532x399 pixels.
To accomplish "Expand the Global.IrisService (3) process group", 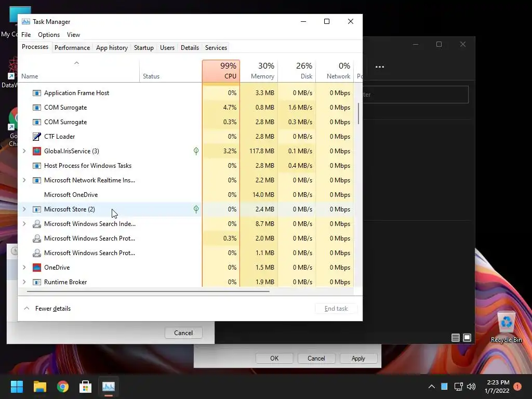I will click(x=24, y=151).
